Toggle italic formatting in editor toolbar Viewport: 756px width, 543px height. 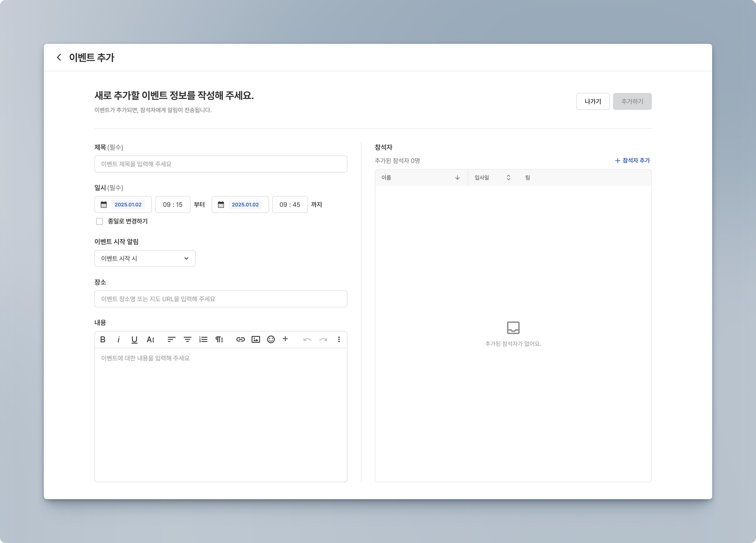[118, 339]
